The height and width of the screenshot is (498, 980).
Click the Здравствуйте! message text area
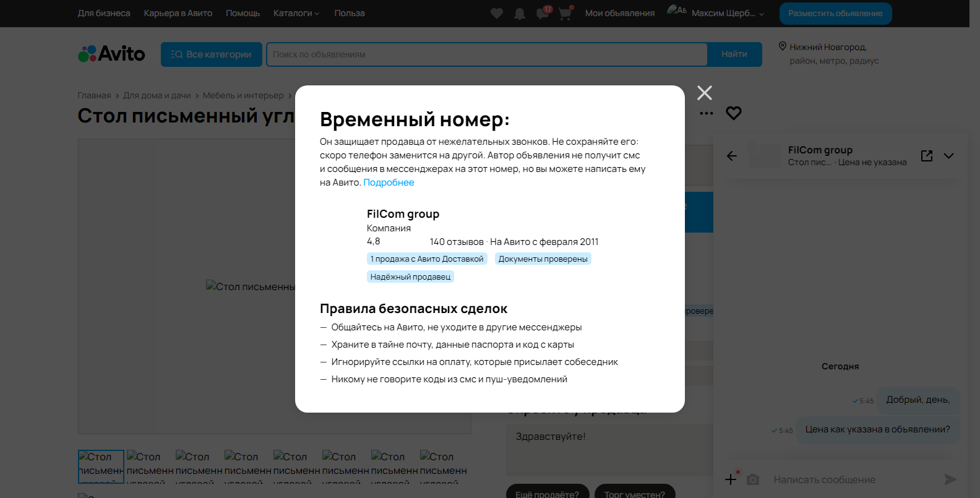tap(609, 449)
